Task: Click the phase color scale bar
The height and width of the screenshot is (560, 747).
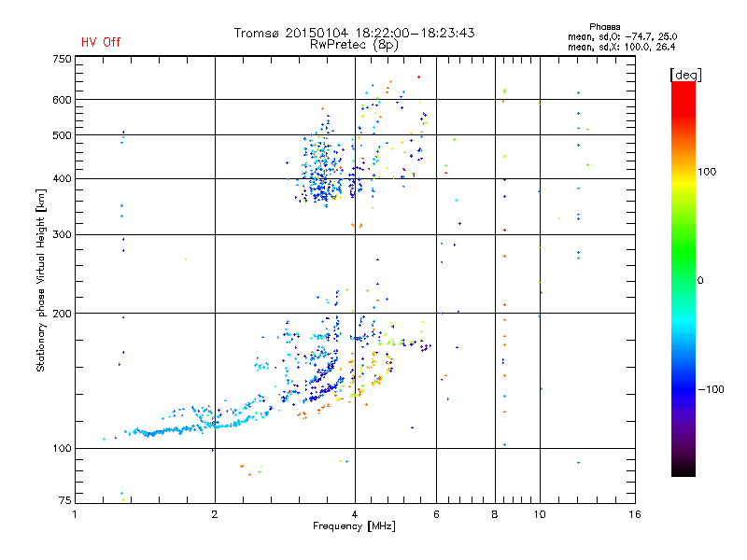Action: [684, 278]
